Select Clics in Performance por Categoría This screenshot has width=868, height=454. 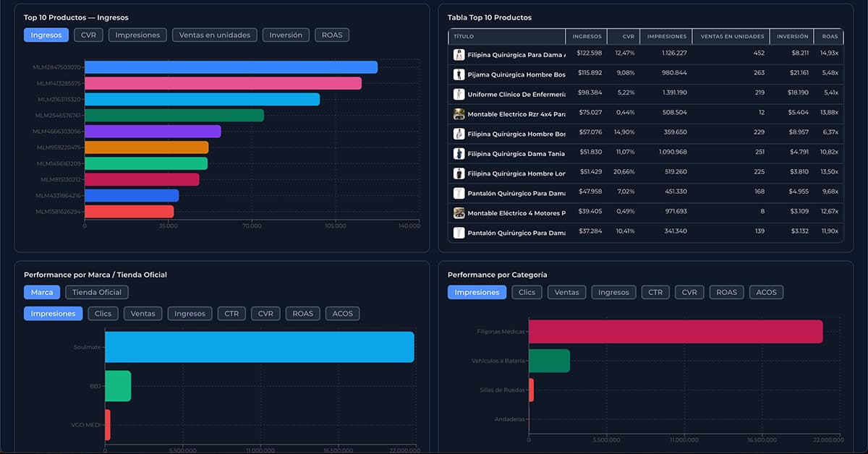coord(527,292)
